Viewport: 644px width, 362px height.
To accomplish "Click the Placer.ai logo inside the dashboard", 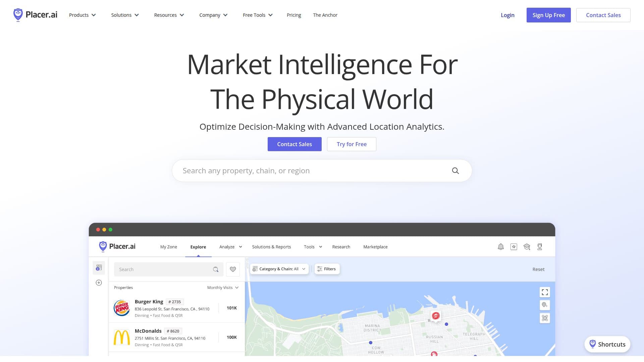I will (117, 246).
